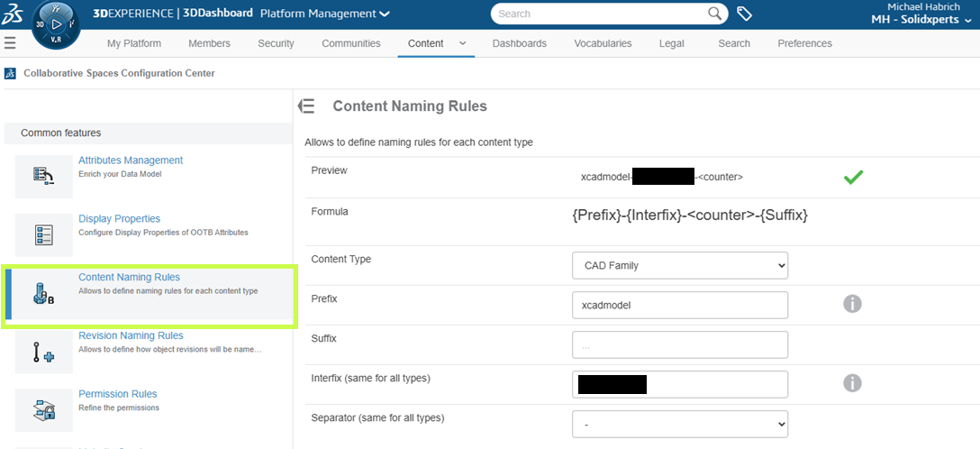This screenshot has width=980, height=449.
Task: Collapse side panel using list toggle icon
Action: pos(306,106)
